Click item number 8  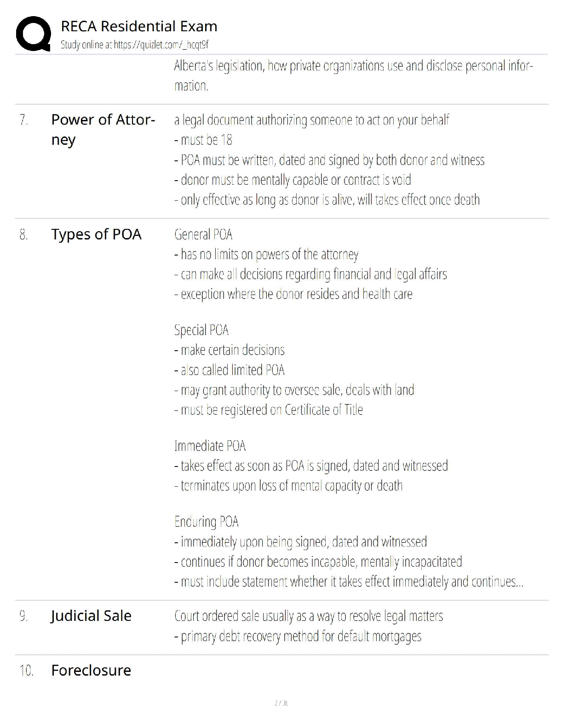(x=24, y=235)
